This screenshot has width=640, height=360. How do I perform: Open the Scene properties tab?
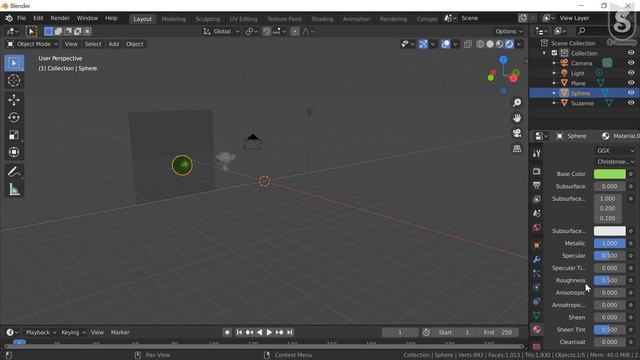[537, 213]
